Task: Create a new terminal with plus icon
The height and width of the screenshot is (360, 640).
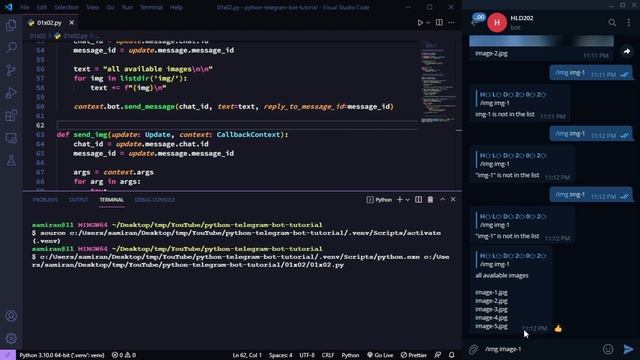Action: (x=400, y=200)
